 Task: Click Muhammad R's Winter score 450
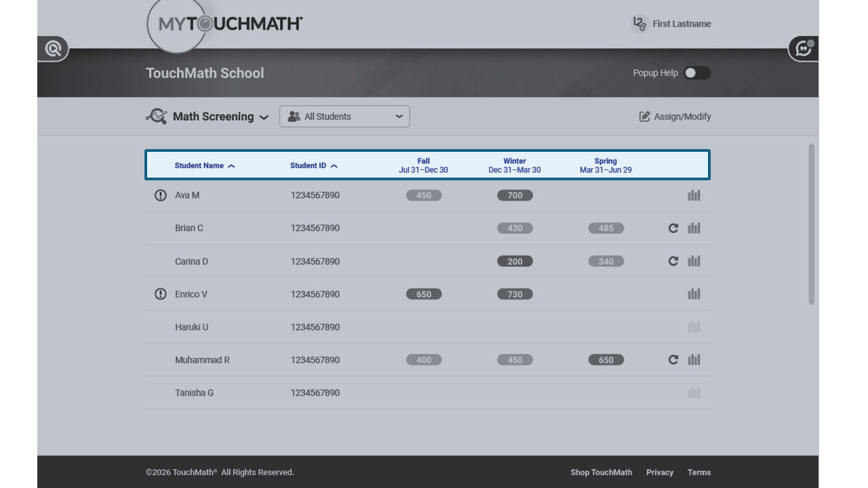515,360
